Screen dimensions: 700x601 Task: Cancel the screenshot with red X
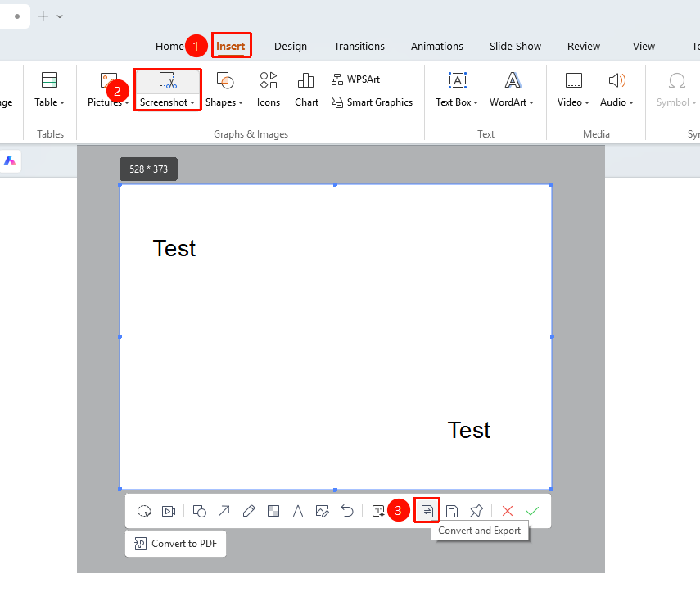507,511
